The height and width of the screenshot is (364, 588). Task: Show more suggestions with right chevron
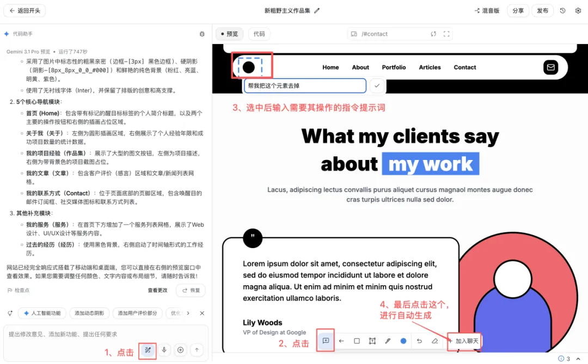188,313
